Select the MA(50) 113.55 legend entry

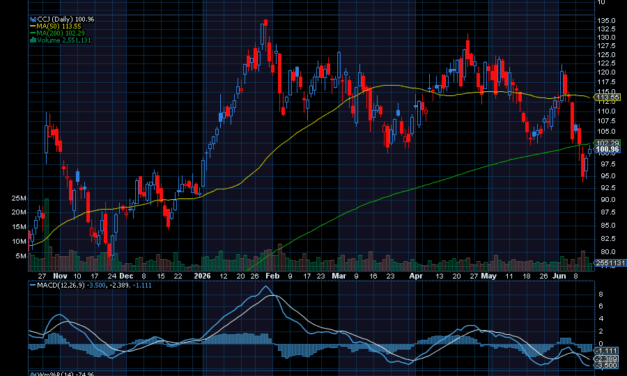click(56, 26)
